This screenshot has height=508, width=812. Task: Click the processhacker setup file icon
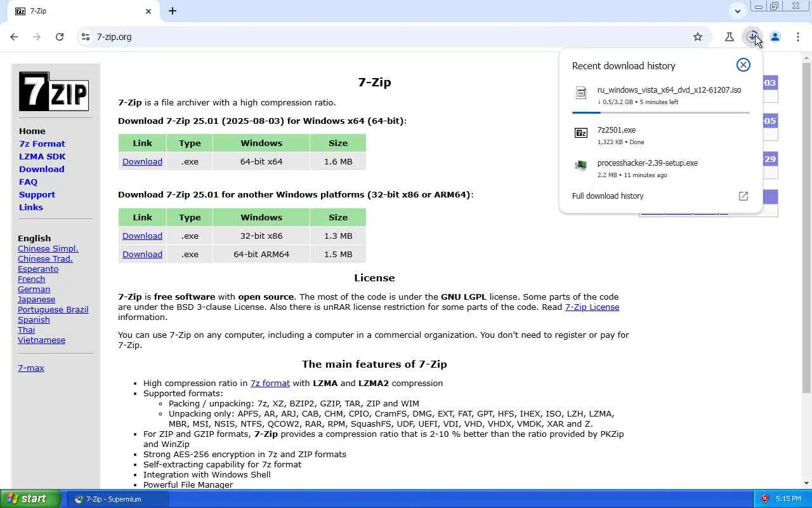pyautogui.click(x=581, y=166)
